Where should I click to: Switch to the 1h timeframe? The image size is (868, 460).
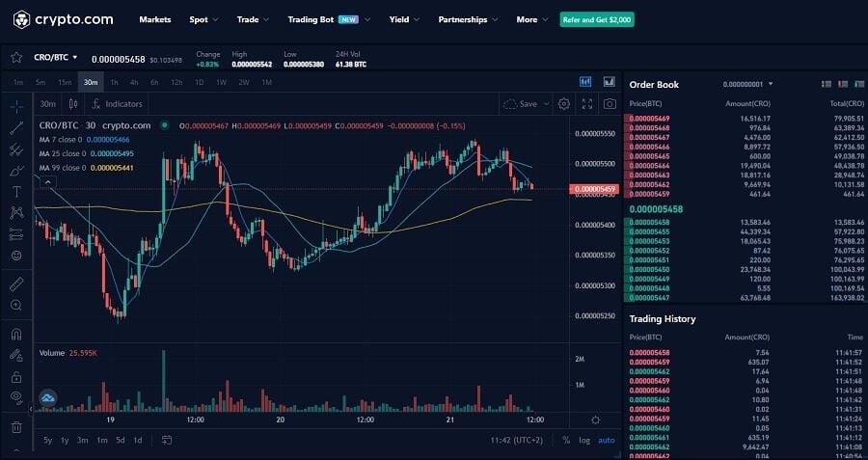pos(114,83)
